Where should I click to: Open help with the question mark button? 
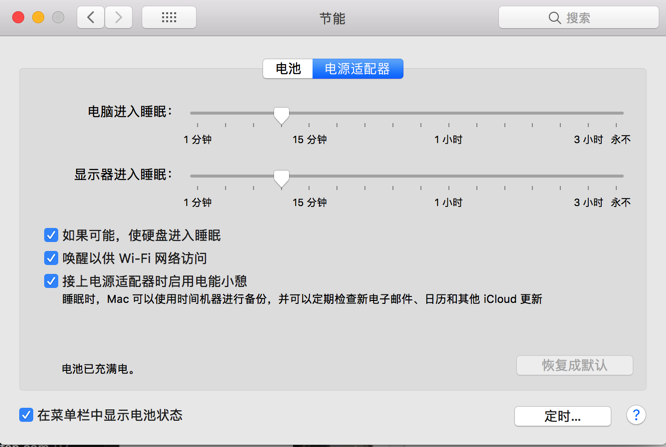636,415
